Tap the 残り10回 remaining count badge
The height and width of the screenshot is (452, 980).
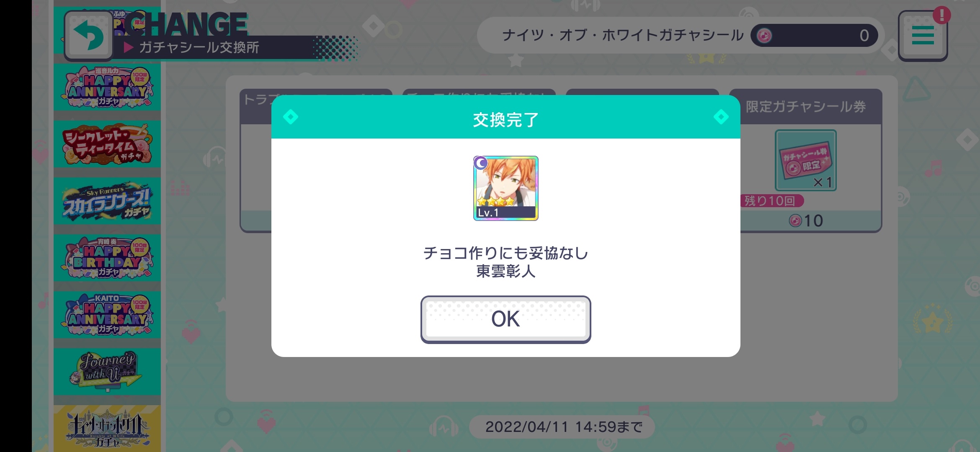[771, 201]
